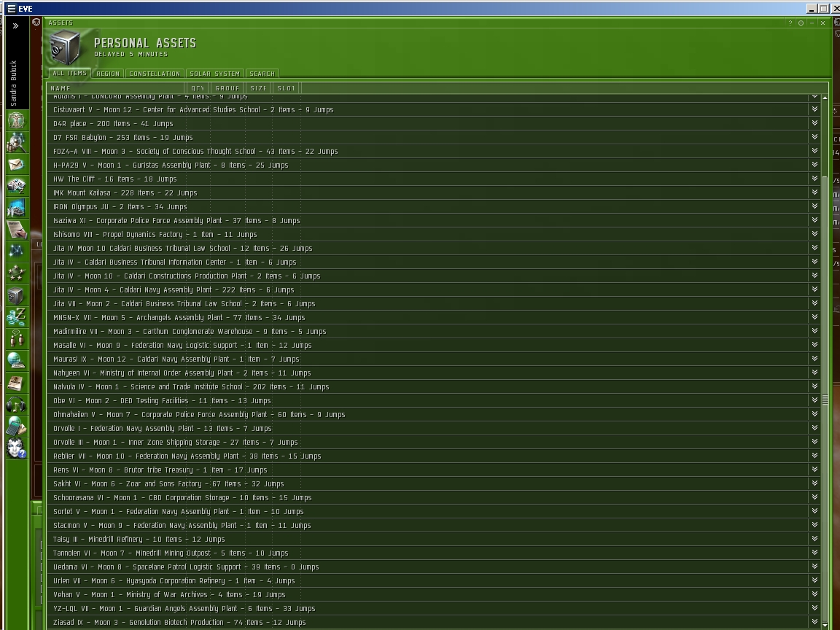Click Sandra Bulock character name in sidebar

pyautogui.click(x=14, y=83)
